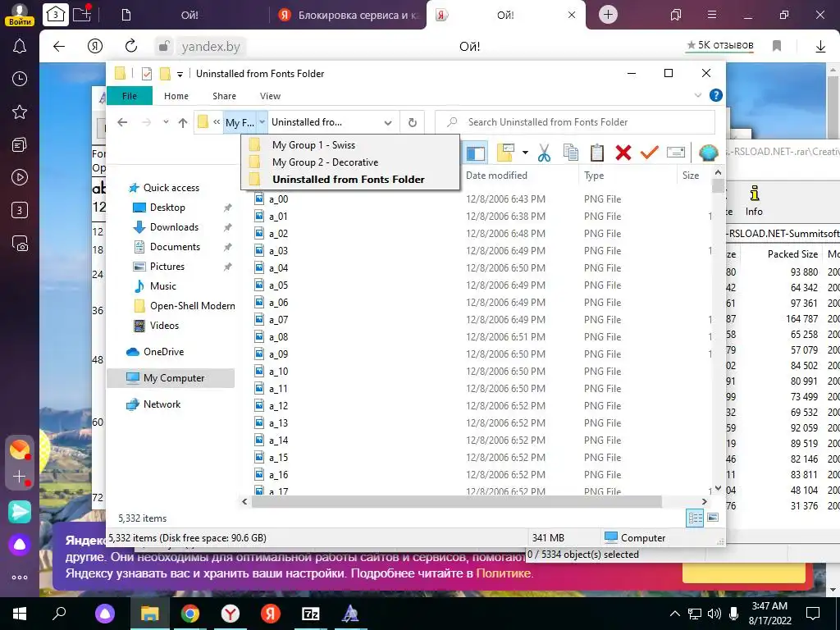
Task: Select My Group 2 - Decorative folder
Action: coord(349,162)
